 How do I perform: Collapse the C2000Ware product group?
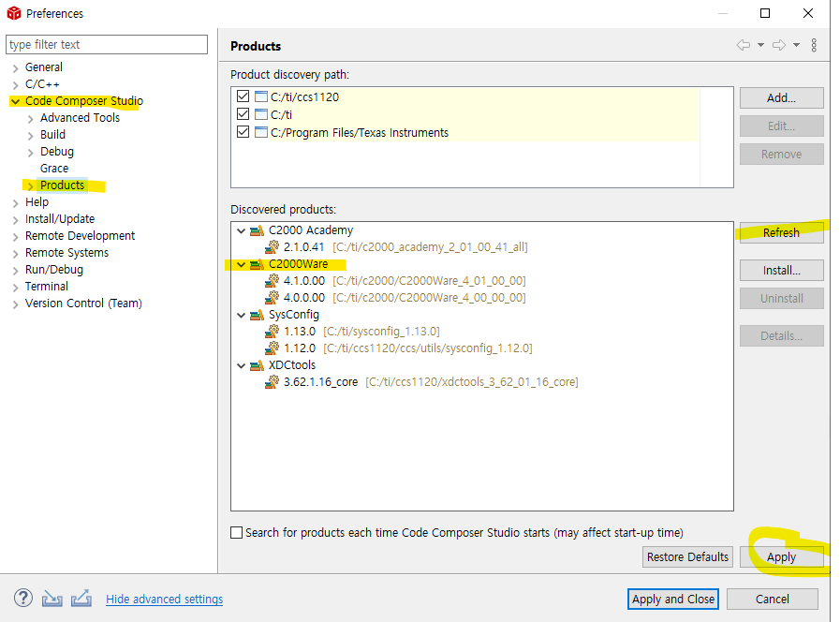coord(241,265)
